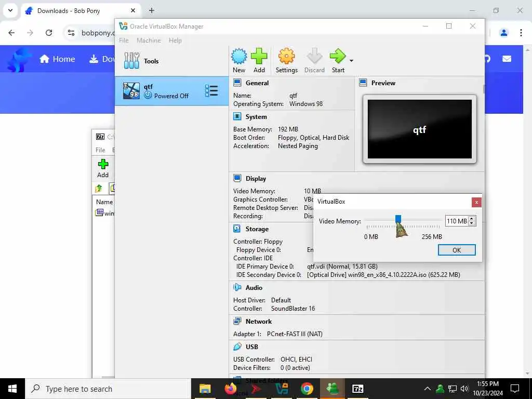532x399 pixels.
Task: Reload the Chrome page
Action: [49, 33]
